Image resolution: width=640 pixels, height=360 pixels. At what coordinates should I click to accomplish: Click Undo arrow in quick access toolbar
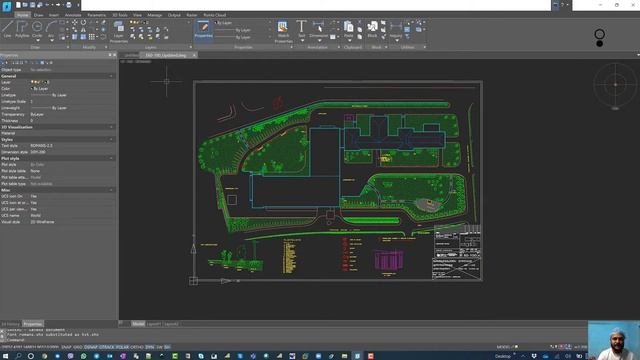pos(47,5)
